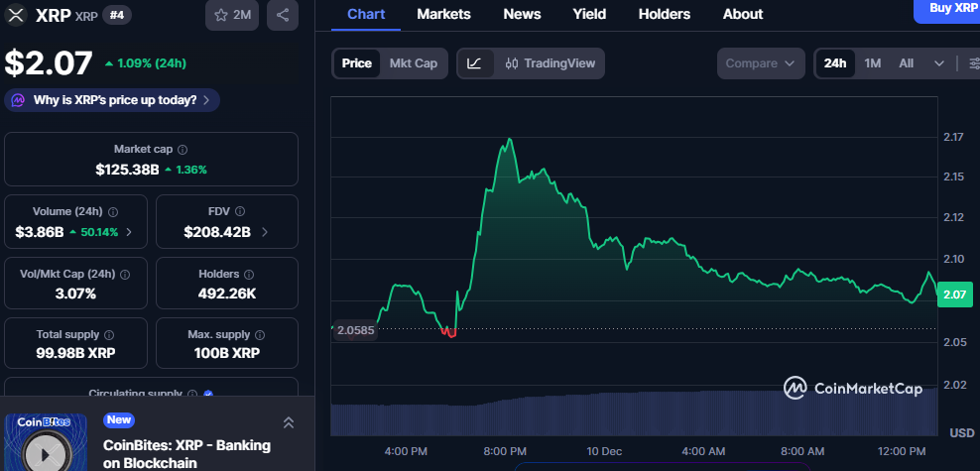Open "Why is XRP's price up today?"
This screenshot has height=471, width=980.
click(112, 100)
